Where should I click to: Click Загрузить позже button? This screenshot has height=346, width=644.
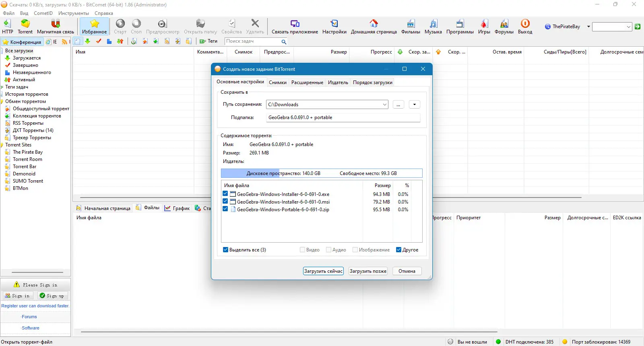click(368, 271)
